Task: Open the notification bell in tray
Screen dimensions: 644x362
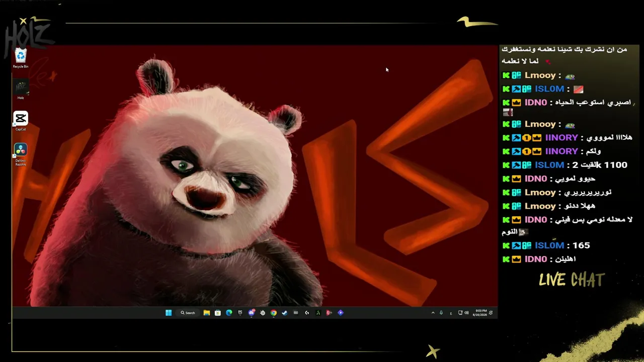Action: [491, 313]
